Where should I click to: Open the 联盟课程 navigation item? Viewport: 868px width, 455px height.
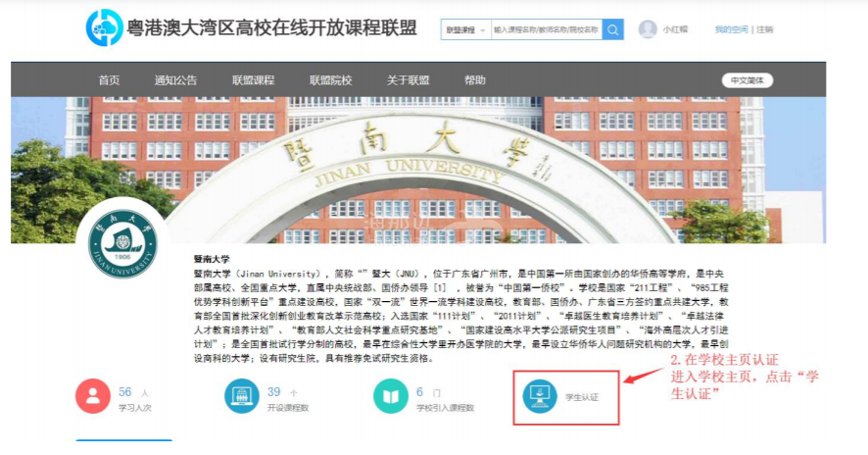pyautogui.click(x=253, y=80)
